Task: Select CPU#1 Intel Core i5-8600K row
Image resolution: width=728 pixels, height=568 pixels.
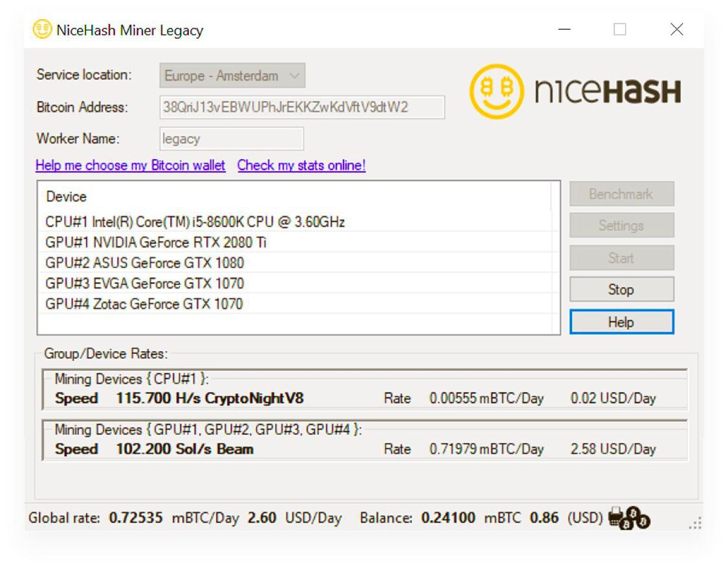Action: (297, 222)
